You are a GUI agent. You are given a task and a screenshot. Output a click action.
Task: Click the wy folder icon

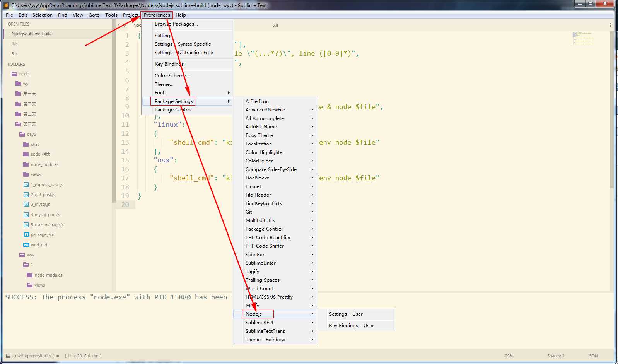point(18,84)
